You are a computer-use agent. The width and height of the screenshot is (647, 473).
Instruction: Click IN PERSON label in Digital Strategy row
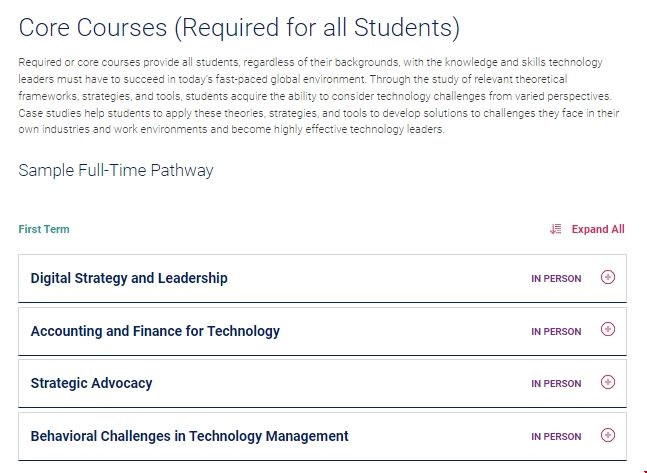coord(556,279)
